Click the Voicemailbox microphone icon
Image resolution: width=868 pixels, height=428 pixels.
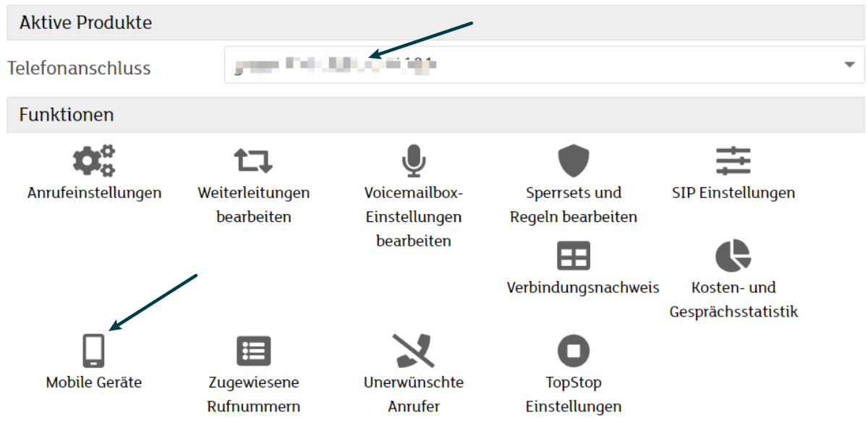pyautogui.click(x=413, y=160)
